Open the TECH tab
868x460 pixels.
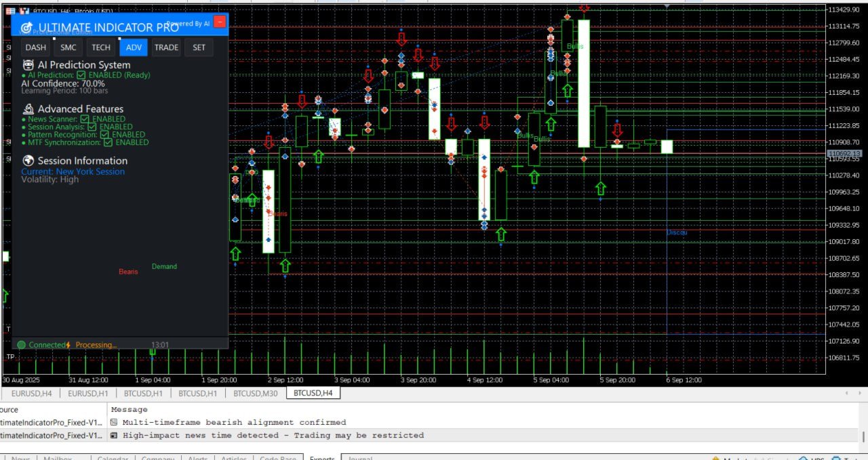(x=101, y=47)
